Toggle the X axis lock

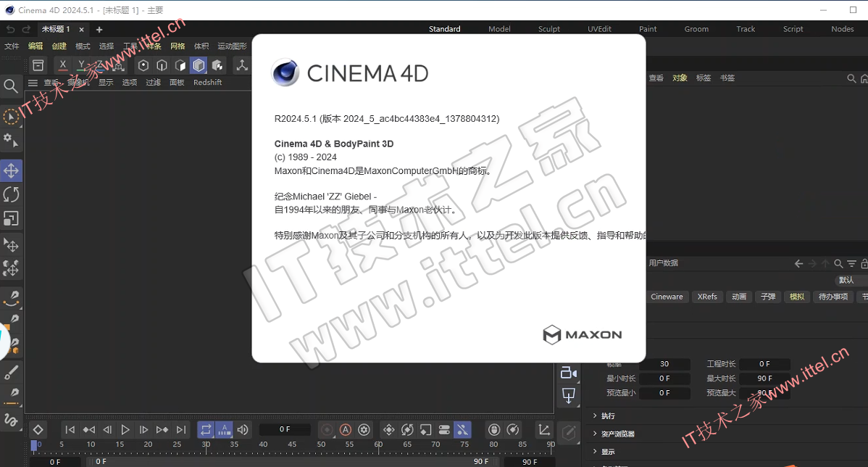tap(62, 65)
